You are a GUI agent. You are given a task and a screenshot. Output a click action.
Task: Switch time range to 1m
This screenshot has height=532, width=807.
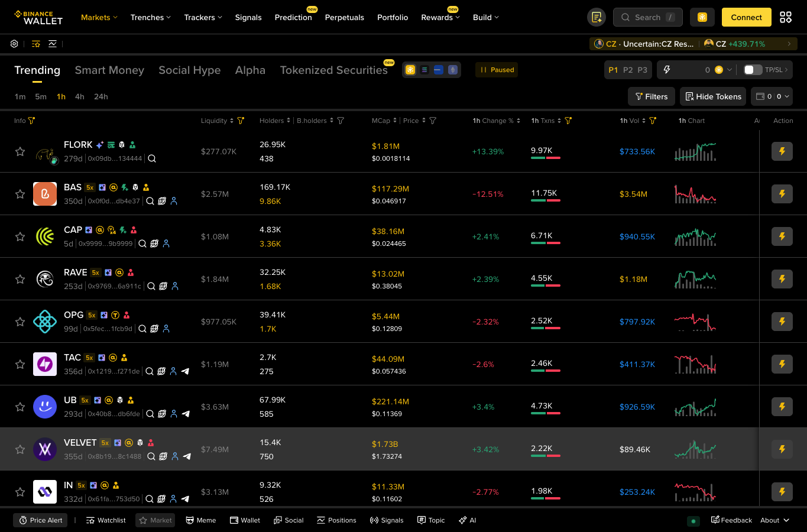(20, 96)
